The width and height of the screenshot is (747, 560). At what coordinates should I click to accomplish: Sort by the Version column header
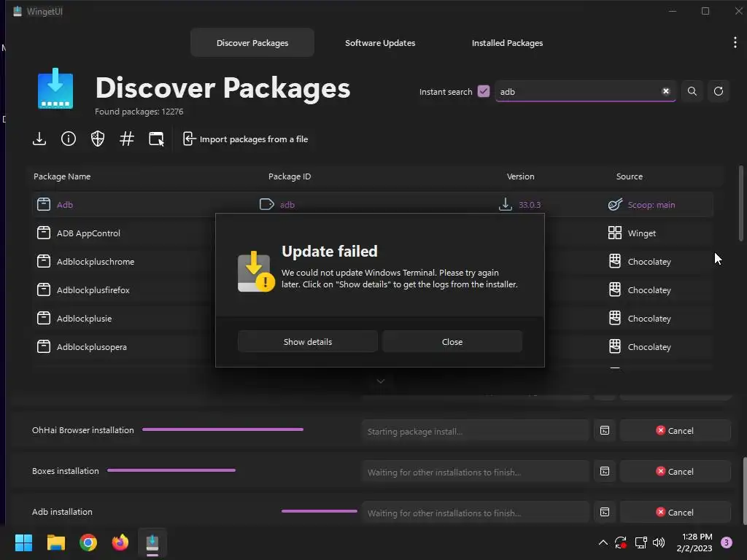(x=520, y=176)
